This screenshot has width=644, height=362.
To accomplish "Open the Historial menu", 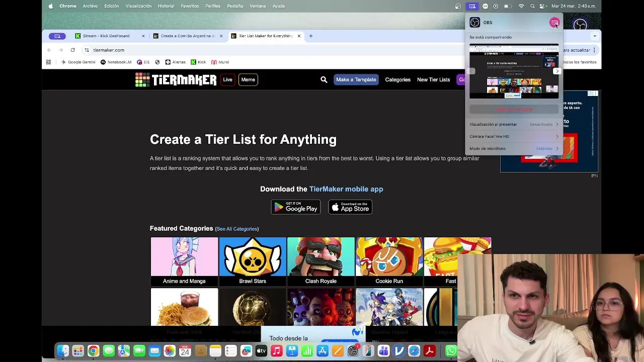I will click(x=166, y=6).
